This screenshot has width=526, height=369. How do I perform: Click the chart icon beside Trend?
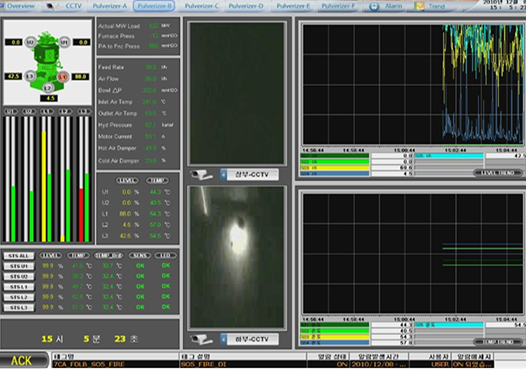click(419, 6)
